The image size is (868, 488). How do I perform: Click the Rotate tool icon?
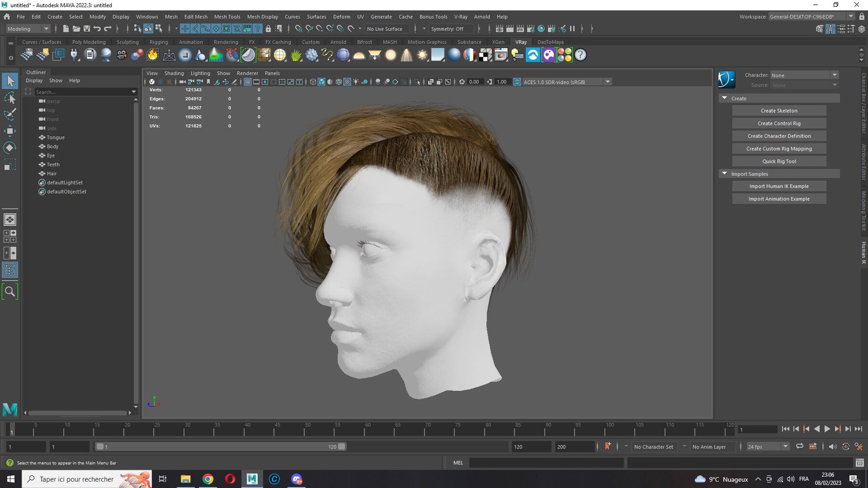[x=10, y=147]
